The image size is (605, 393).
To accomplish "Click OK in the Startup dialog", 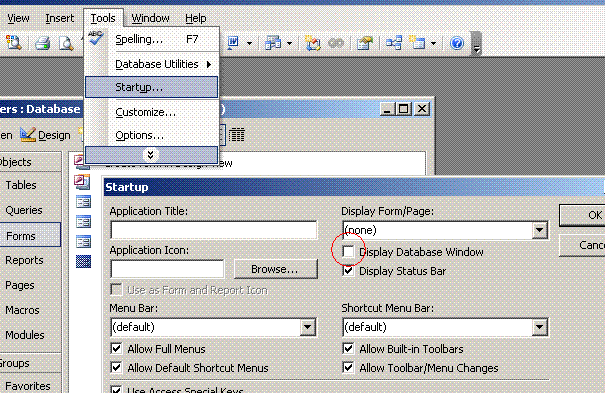I will (582, 215).
